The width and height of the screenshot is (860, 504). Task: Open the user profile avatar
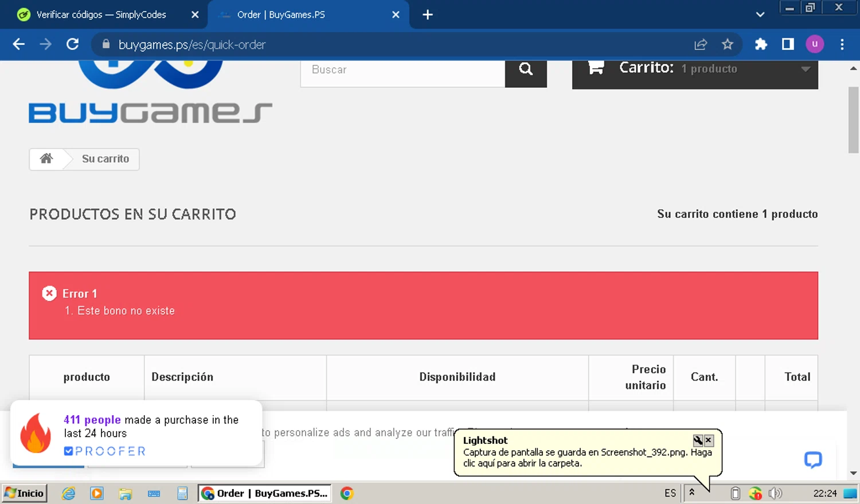815,44
